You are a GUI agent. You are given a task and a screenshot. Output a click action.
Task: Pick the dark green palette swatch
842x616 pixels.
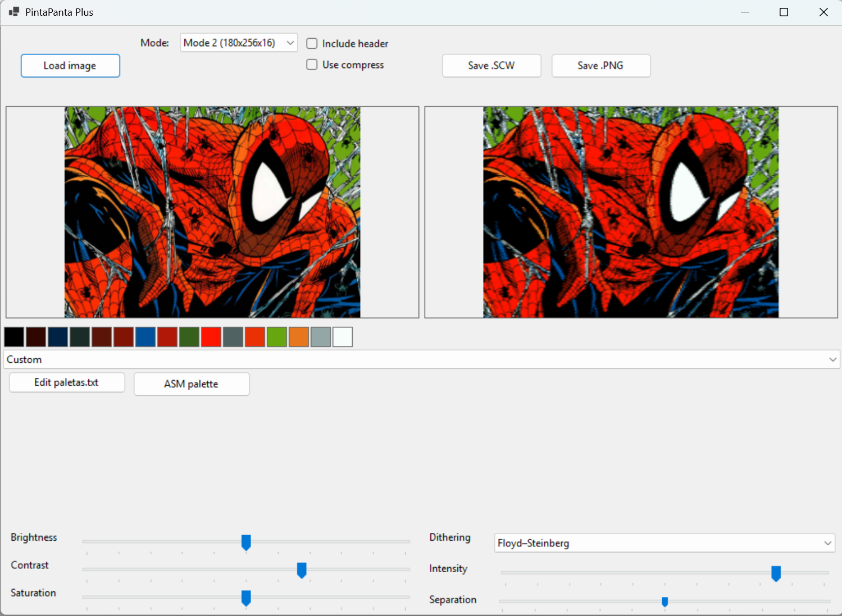189,337
